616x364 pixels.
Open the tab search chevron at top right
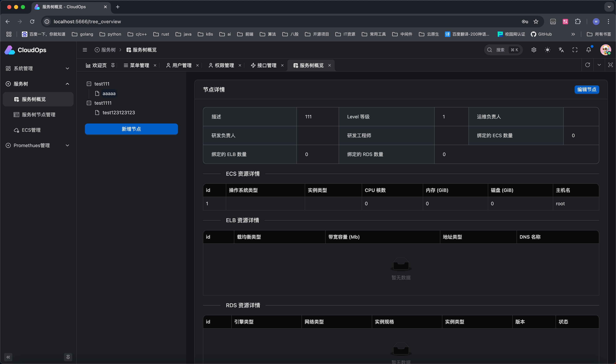609,7
